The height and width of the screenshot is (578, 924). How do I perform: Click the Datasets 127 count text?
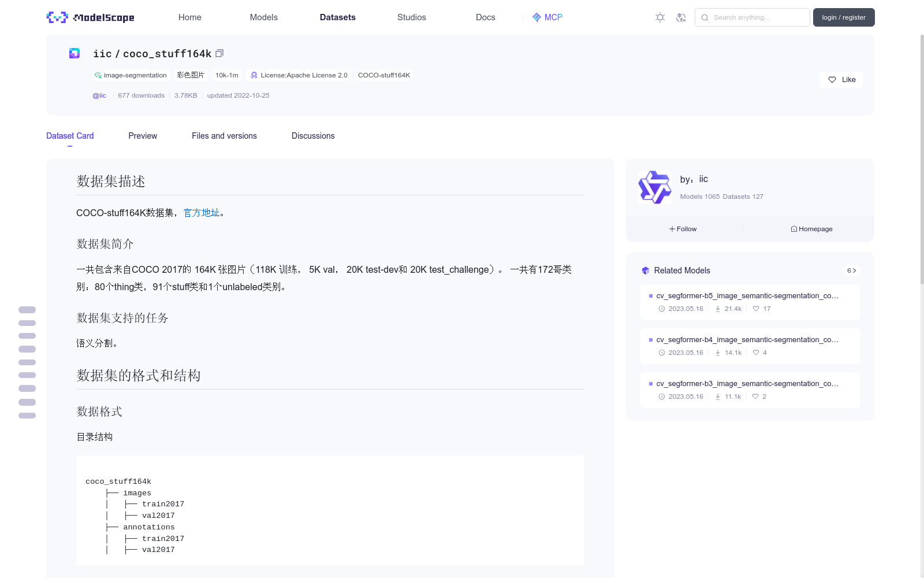743,197
